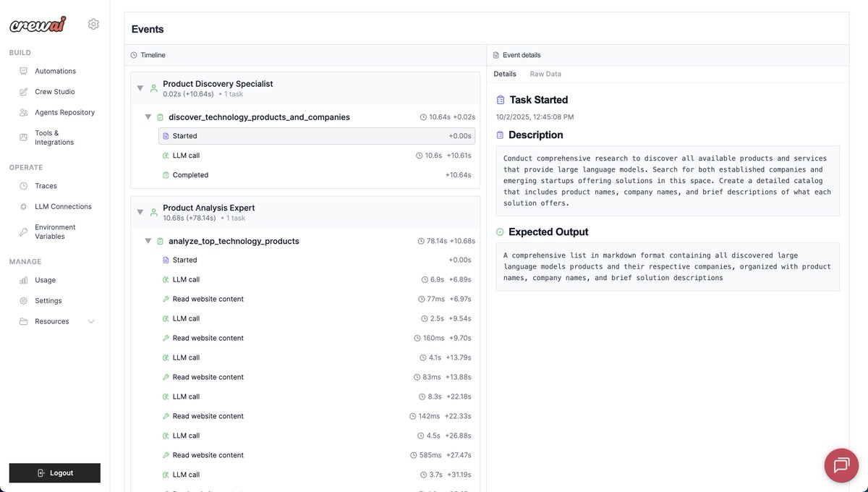Click the Tools & Integrations icon

(x=24, y=137)
